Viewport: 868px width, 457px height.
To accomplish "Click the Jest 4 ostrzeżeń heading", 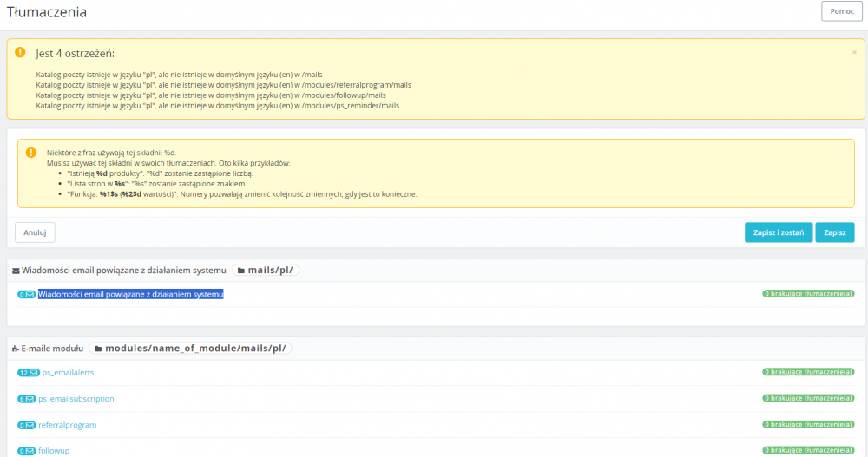I will 76,54.
